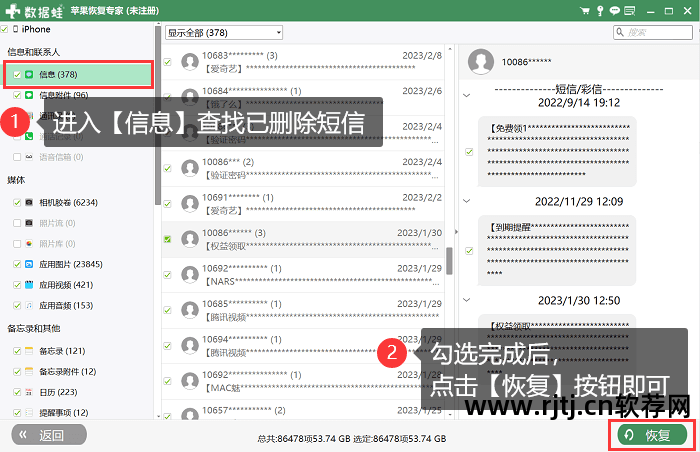Click avatar of 10692 MAC conversation
700x452 pixels.
pyautogui.click(x=190, y=381)
